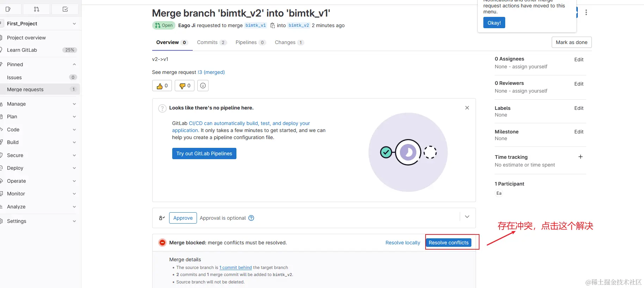644x288 pixels.
Task: Switch to the Overview tab
Action: (172, 42)
